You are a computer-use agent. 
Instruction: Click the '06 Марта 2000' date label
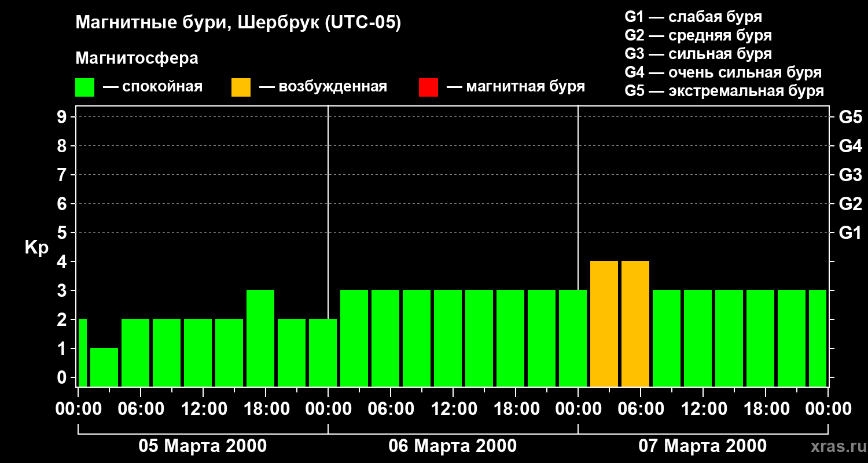point(453,446)
